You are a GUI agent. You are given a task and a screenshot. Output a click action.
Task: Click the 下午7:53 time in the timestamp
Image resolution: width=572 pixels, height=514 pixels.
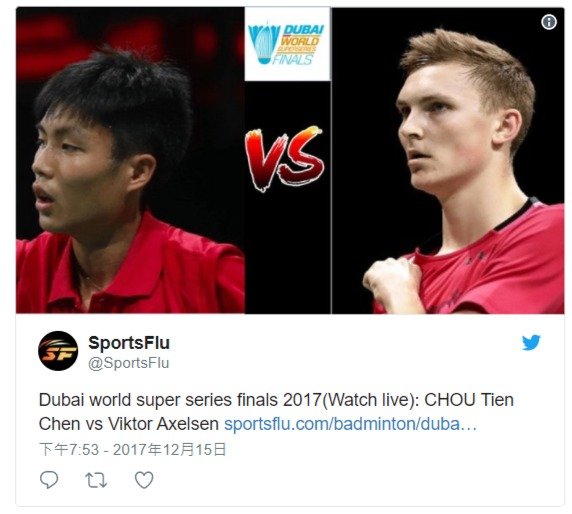69,450
